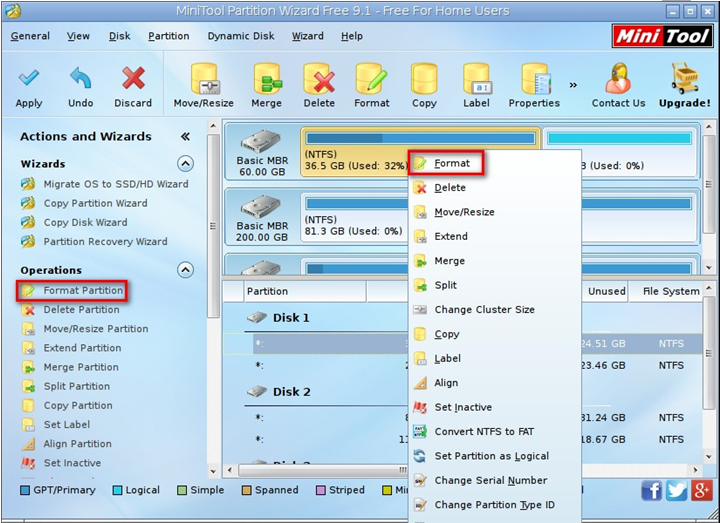Choose Convert NTFS to FAT
Image resolution: width=720 pixels, height=523 pixels.
tap(495, 432)
